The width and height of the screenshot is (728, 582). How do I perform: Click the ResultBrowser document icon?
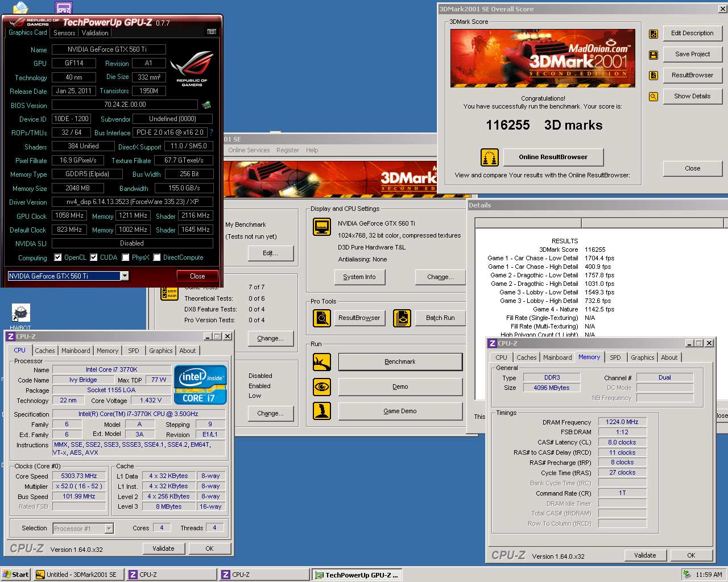click(x=653, y=76)
